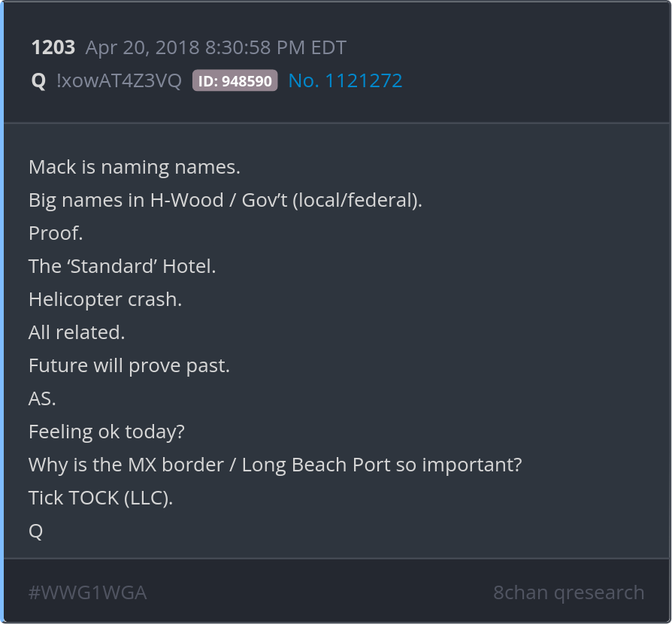This screenshot has height=624, width=672.
Task: Click the 'All related.' line
Action: click(77, 332)
